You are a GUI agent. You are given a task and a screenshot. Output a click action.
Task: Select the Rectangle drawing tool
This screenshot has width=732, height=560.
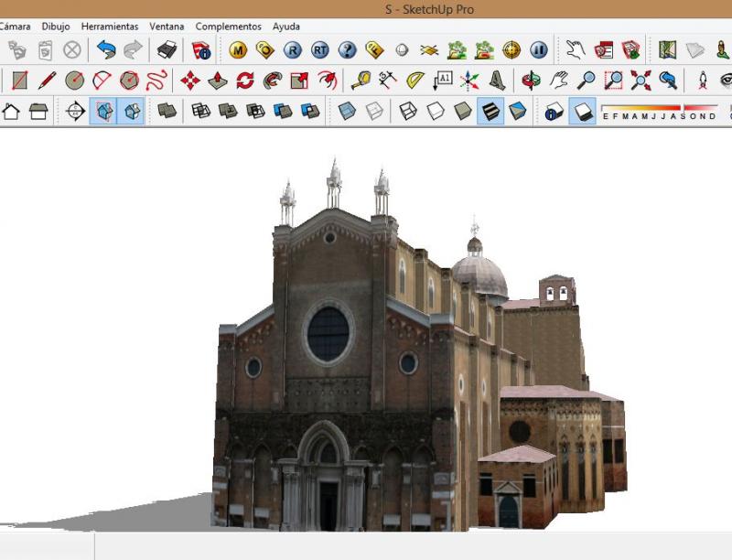19,81
